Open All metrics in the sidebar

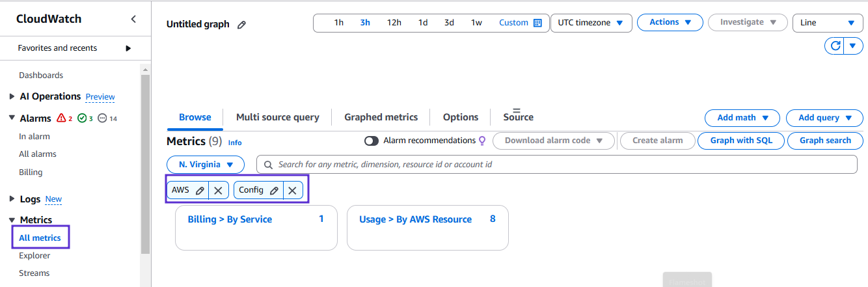(x=40, y=238)
